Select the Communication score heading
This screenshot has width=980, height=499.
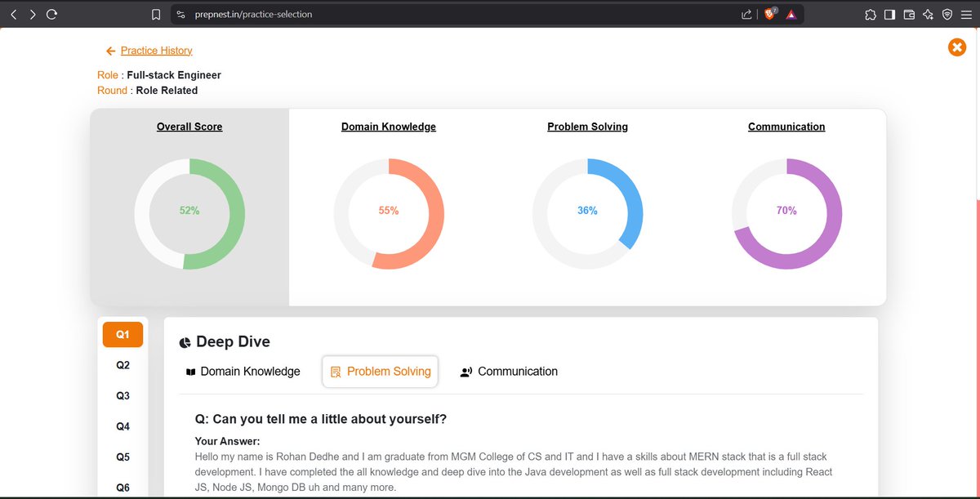coord(786,127)
